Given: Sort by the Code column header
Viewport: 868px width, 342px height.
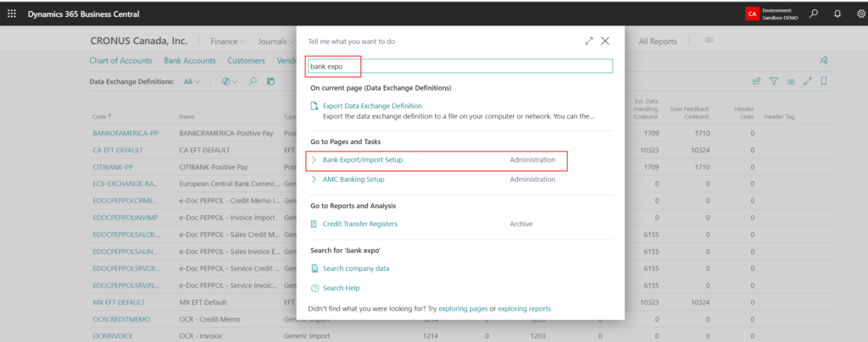Looking at the screenshot, I should pyautogui.click(x=102, y=117).
